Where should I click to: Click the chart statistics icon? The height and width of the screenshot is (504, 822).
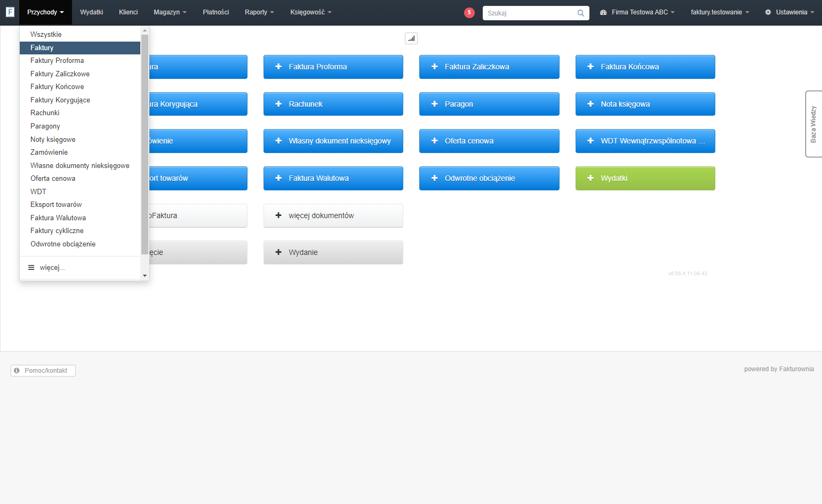(x=411, y=38)
